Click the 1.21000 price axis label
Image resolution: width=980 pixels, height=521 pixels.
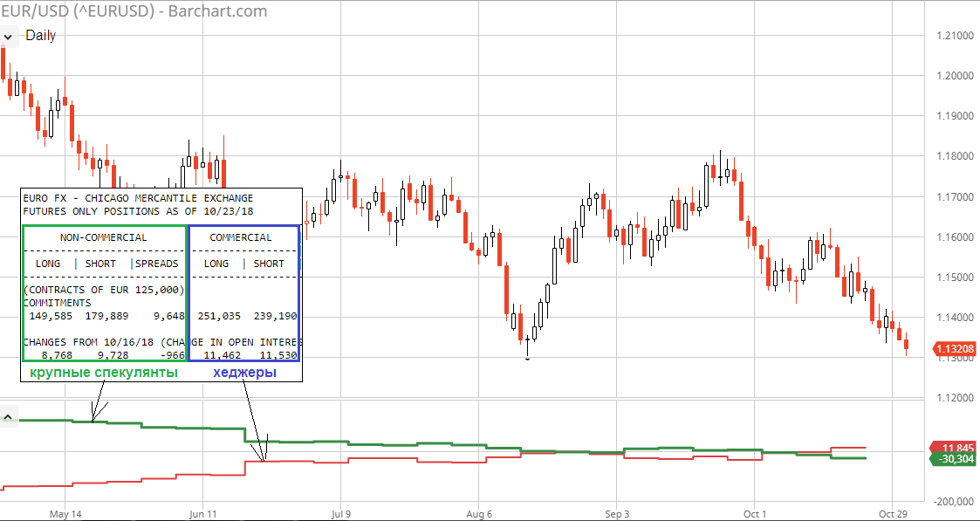click(955, 36)
